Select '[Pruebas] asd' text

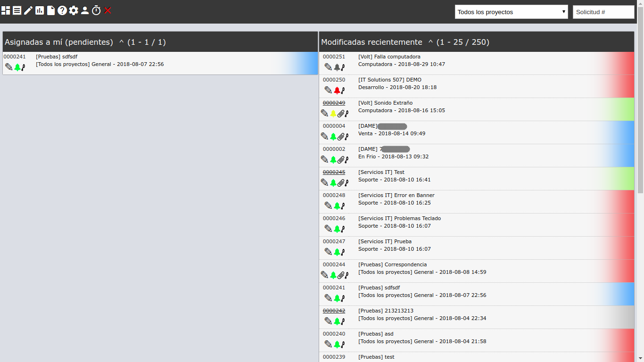376,334
